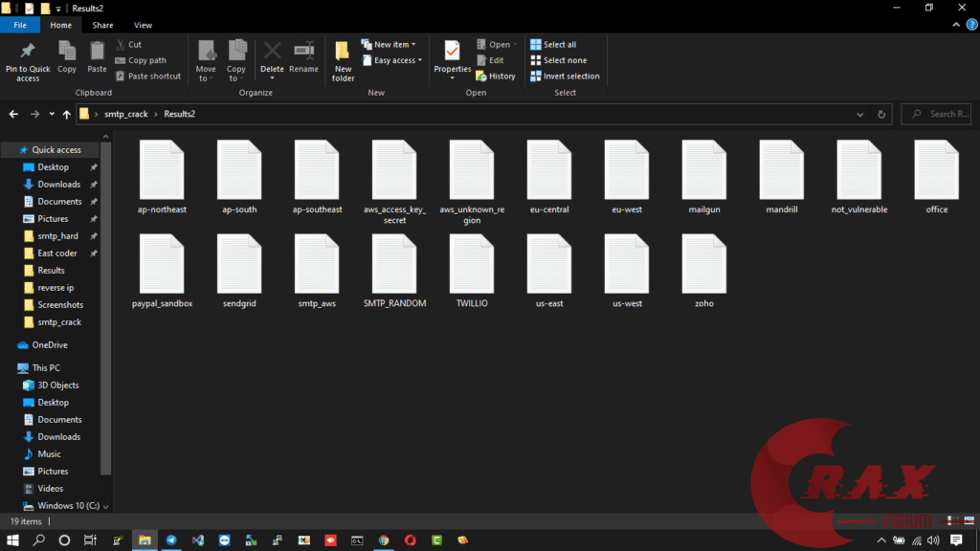The height and width of the screenshot is (551, 980).
Task: Click Paste shortcut in the ribbon
Action: [x=148, y=77]
